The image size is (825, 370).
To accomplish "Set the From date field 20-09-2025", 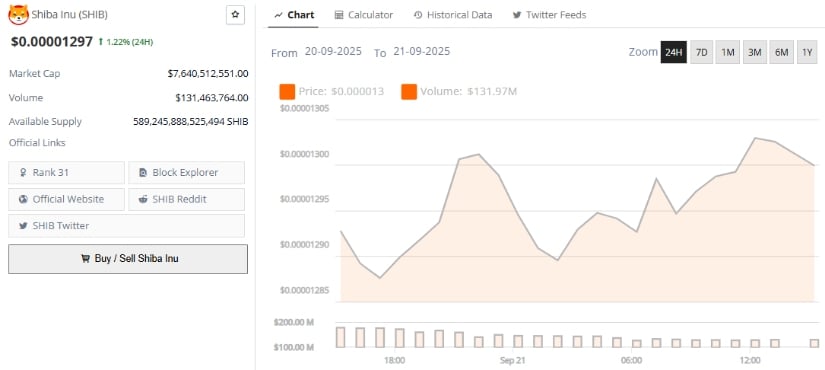I will click(333, 52).
